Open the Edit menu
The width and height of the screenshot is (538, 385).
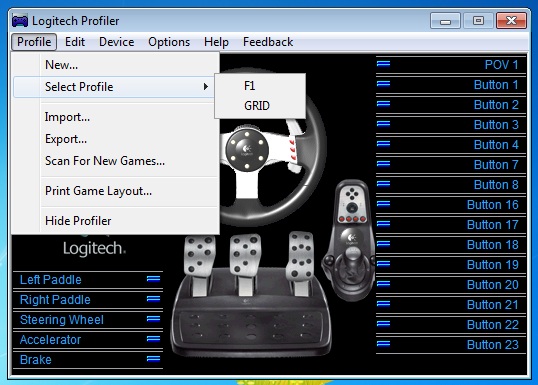(75, 42)
